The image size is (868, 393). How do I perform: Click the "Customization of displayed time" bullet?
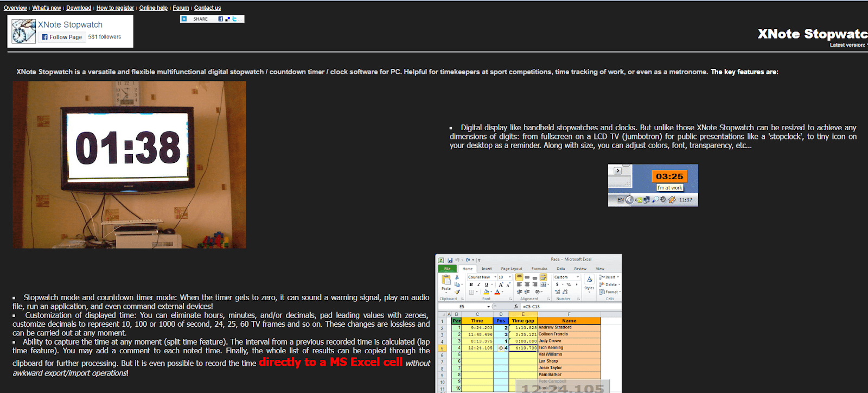pos(221,324)
